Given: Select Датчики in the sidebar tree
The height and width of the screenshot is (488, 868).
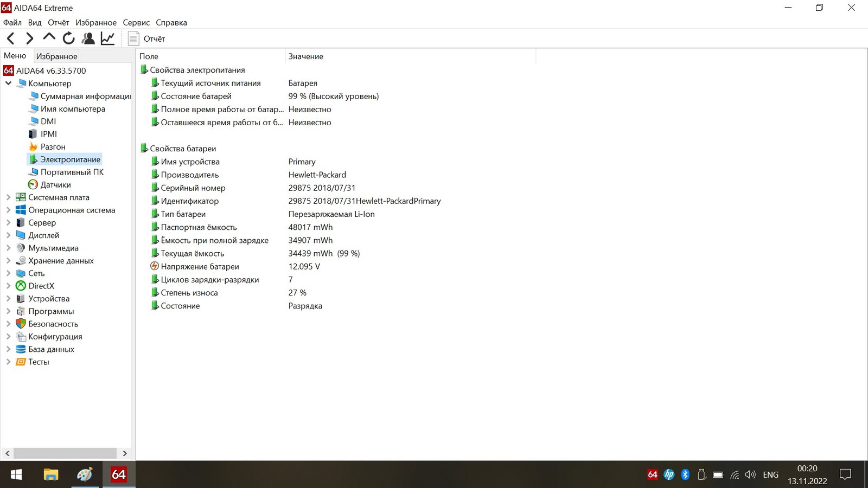Looking at the screenshot, I should point(55,185).
